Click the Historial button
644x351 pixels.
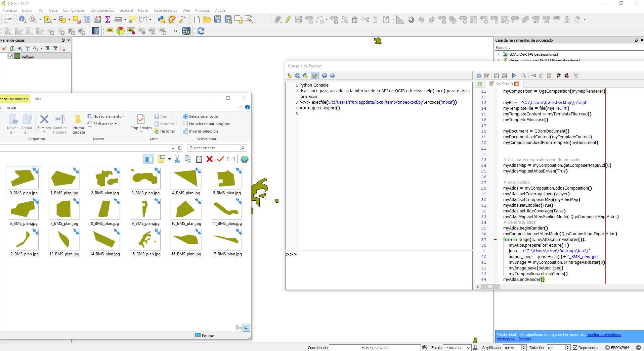pos(165,131)
